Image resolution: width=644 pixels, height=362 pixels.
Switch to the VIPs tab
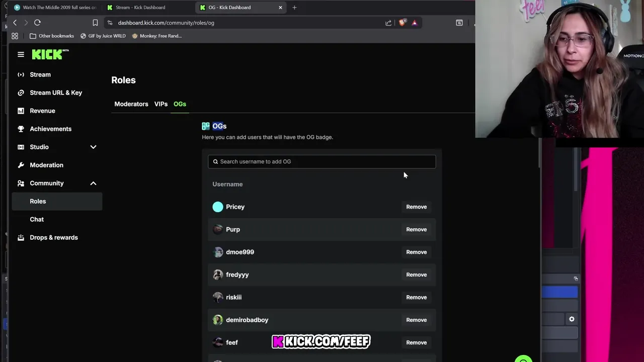(x=161, y=104)
